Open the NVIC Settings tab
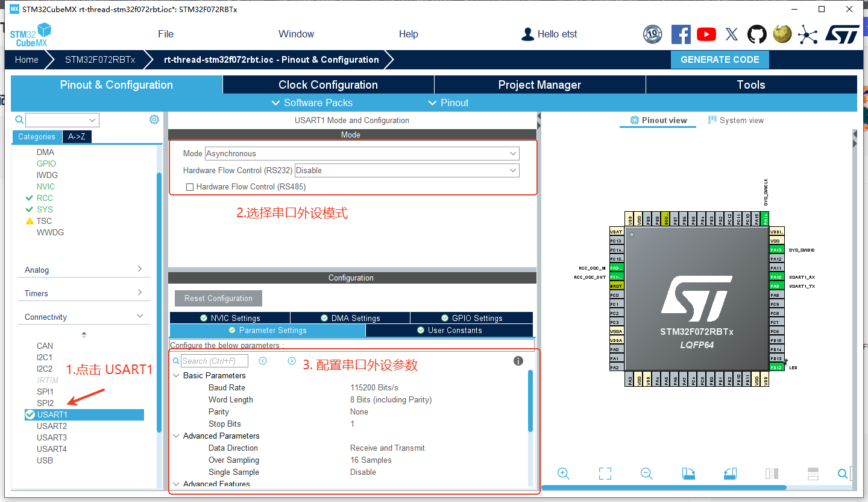Viewport: 868px width, 502px height. point(230,318)
